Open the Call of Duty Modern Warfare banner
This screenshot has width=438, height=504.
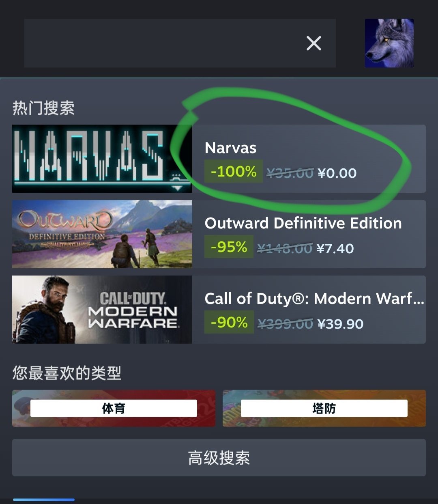pos(102,310)
